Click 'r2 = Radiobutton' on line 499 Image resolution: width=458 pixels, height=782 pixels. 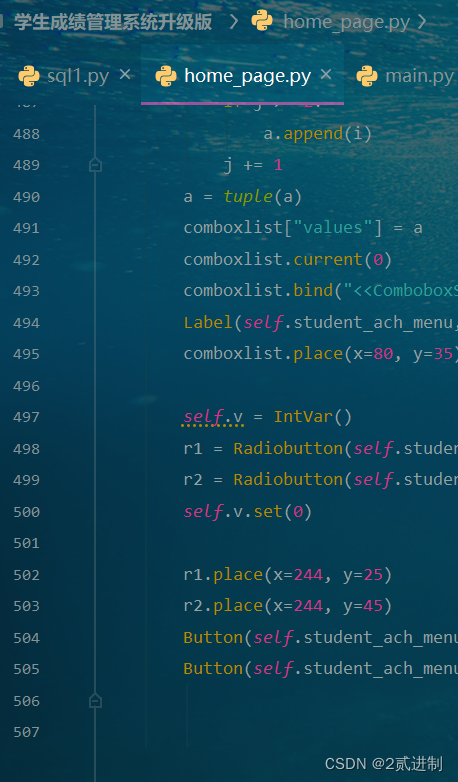[263, 480]
